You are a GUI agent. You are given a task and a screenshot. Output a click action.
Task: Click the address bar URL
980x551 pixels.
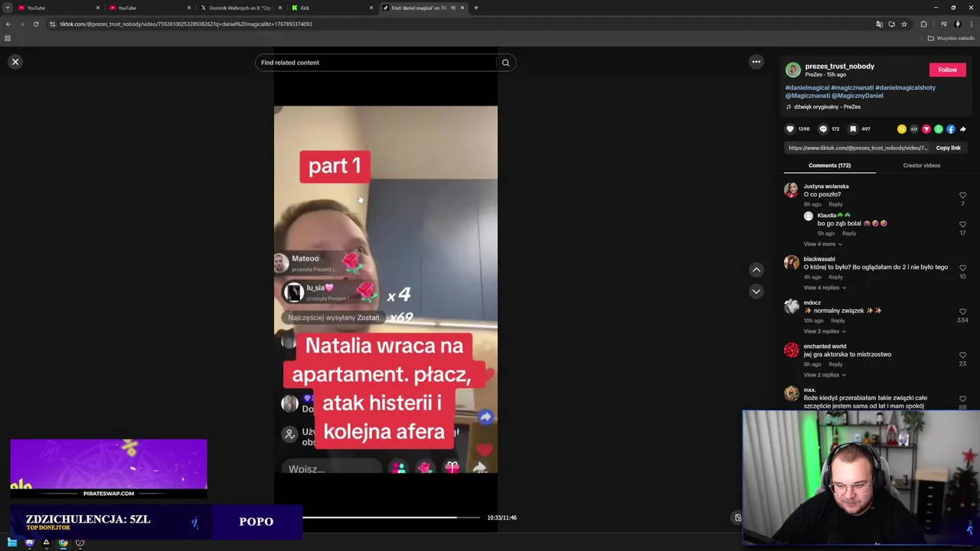pyautogui.click(x=186, y=24)
